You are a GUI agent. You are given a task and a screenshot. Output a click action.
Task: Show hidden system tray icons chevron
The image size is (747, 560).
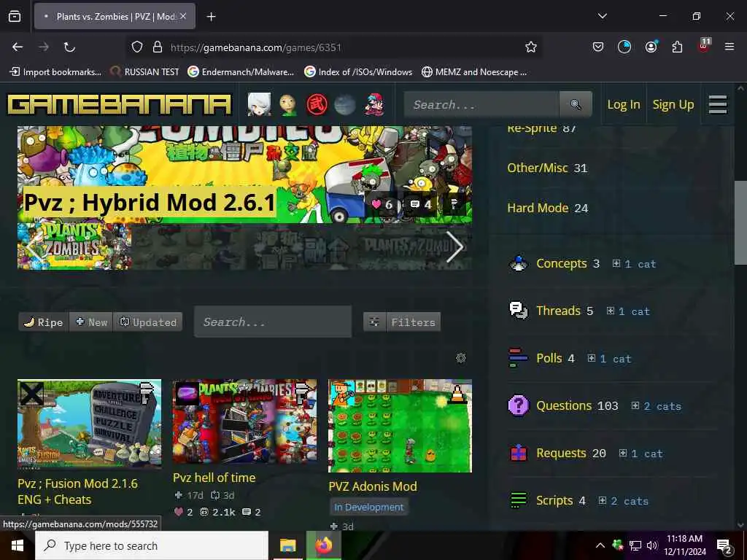[600, 545]
